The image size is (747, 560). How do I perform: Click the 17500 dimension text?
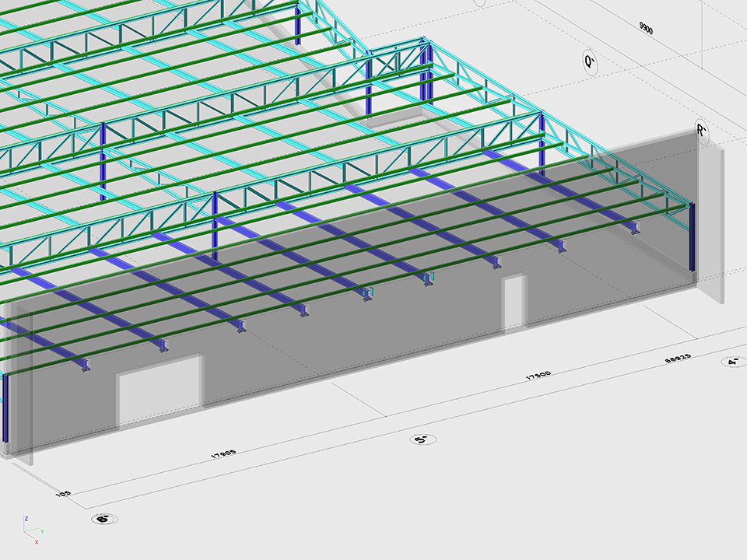538,375
